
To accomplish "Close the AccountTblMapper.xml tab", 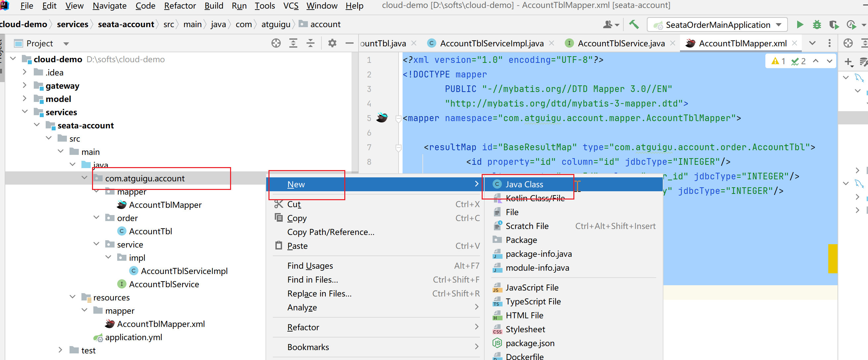I will coord(795,43).
